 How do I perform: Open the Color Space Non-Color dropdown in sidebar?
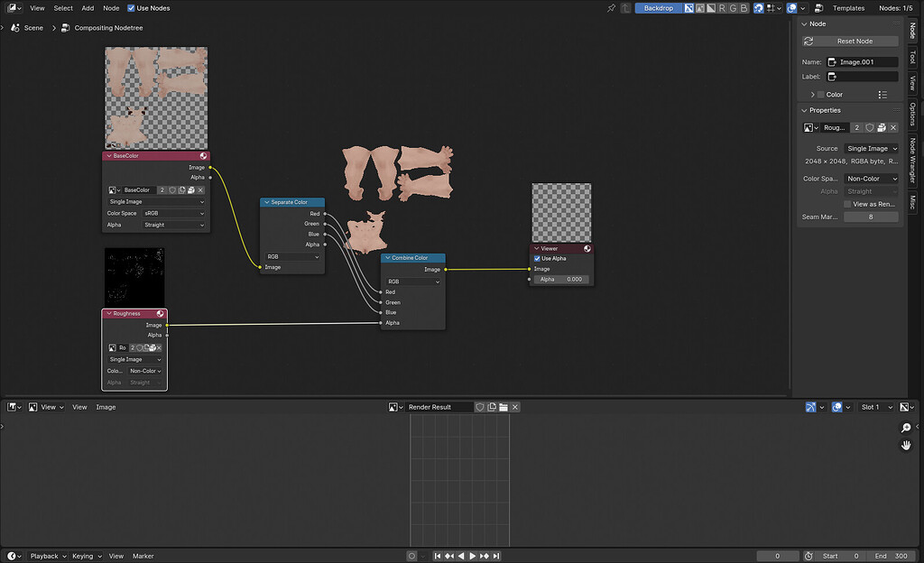[x=873, y=179]
